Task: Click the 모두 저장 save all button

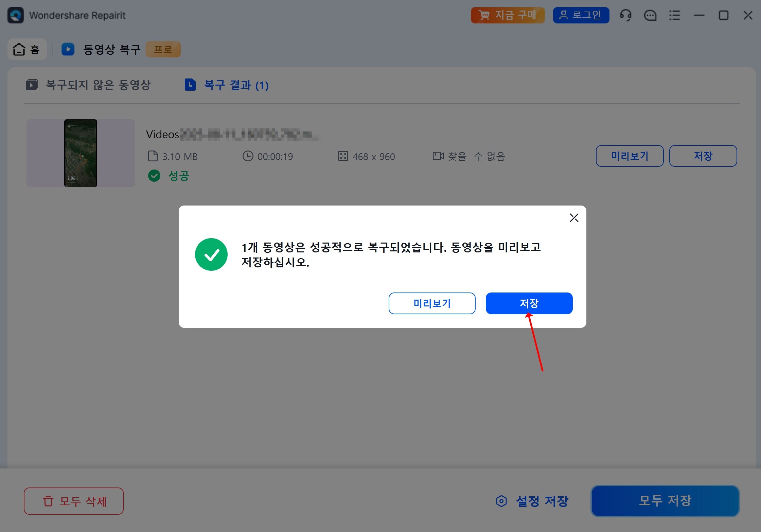Action: pos(665,501)
